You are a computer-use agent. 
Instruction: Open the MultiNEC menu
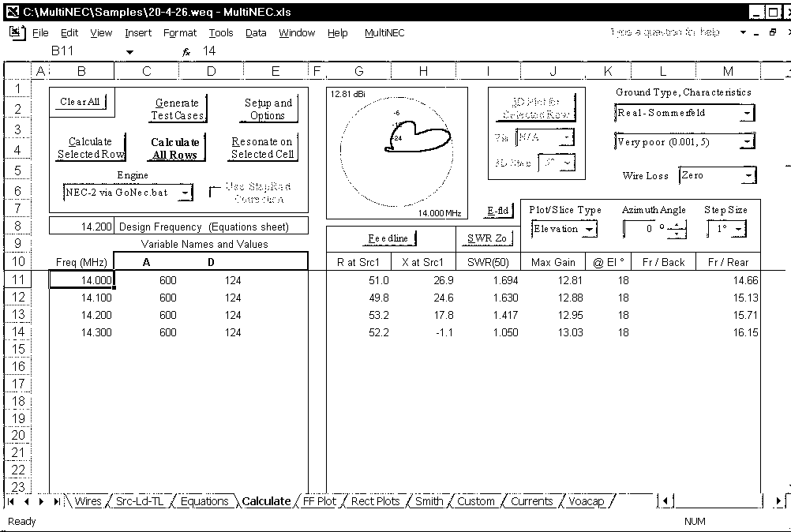point(384,33)
